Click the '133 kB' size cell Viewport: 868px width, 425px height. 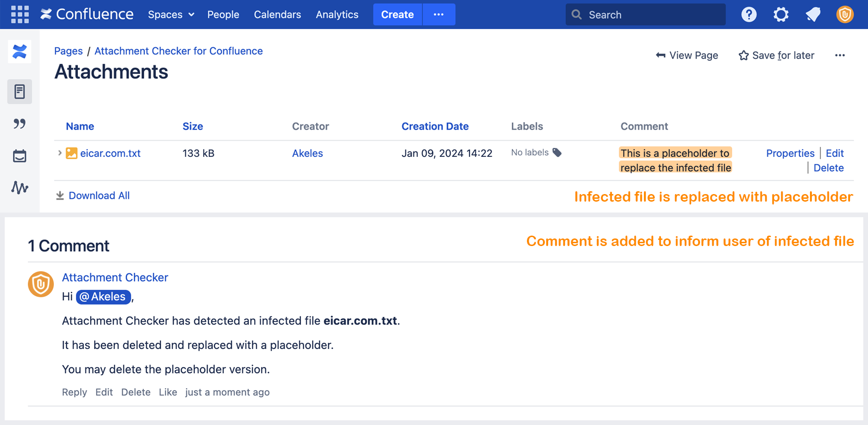click(199, 153)
